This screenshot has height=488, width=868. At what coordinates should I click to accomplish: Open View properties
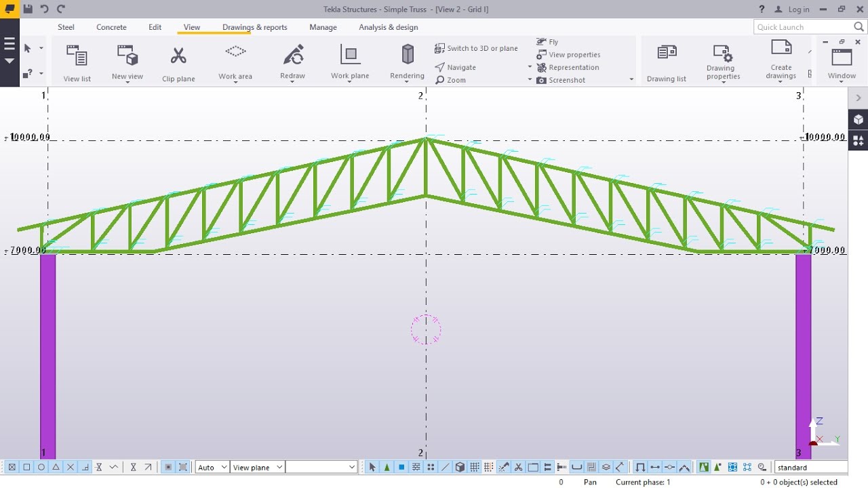tap(568, 54)
